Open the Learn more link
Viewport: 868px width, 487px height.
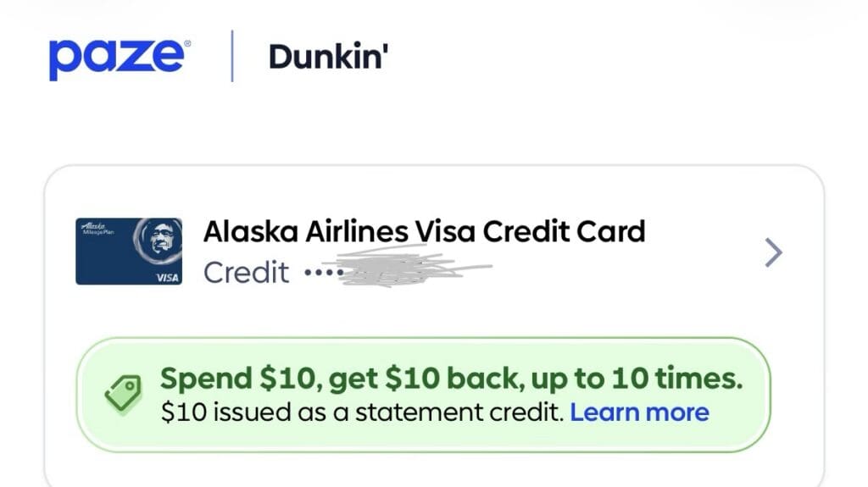click(x=639, y=412)
